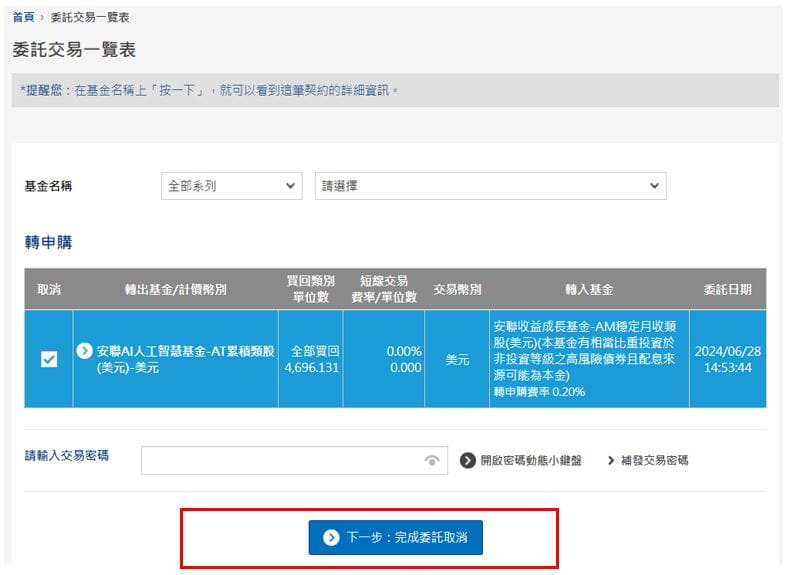Toggle the cancel checkbox in the fund row

coord(49,359)
